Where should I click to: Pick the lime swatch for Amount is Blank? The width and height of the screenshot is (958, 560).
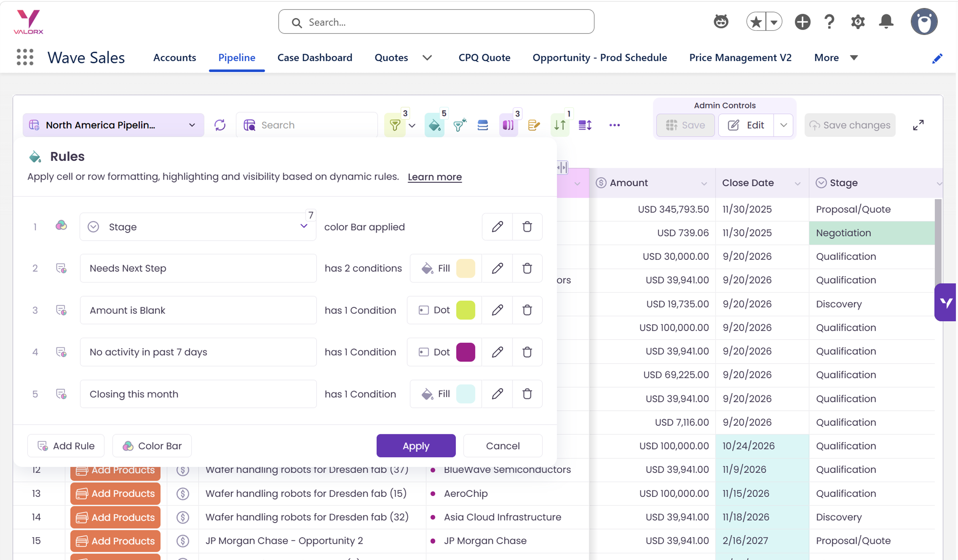(465, 310)
